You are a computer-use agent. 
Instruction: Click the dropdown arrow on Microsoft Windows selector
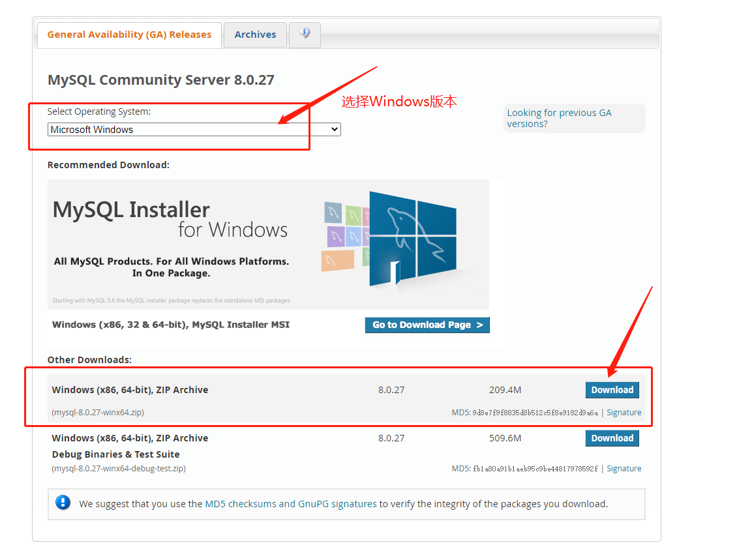[334, 129]
